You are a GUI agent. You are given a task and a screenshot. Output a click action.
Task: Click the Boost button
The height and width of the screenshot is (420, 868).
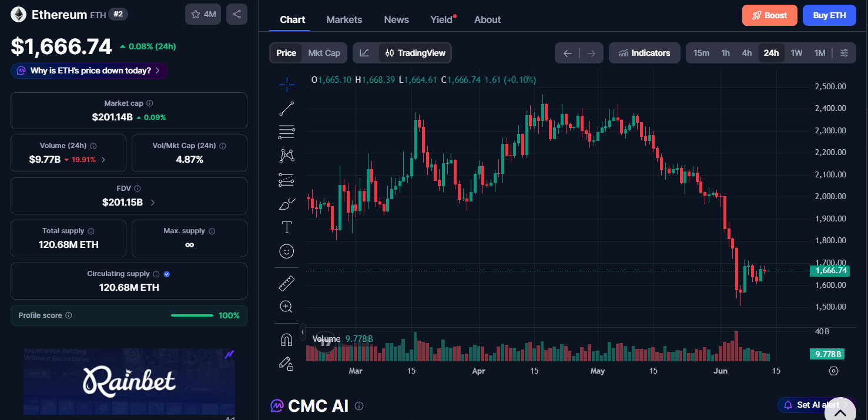(770, 15)
